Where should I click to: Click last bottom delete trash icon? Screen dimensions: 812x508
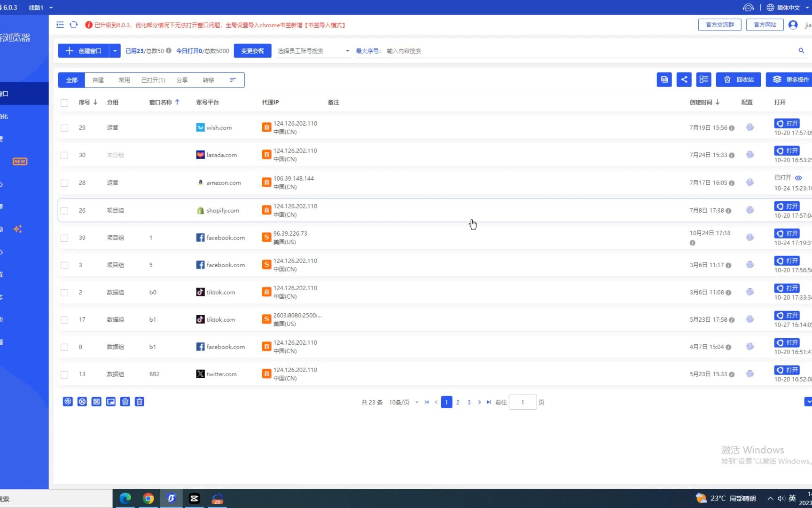coord(140,402)
